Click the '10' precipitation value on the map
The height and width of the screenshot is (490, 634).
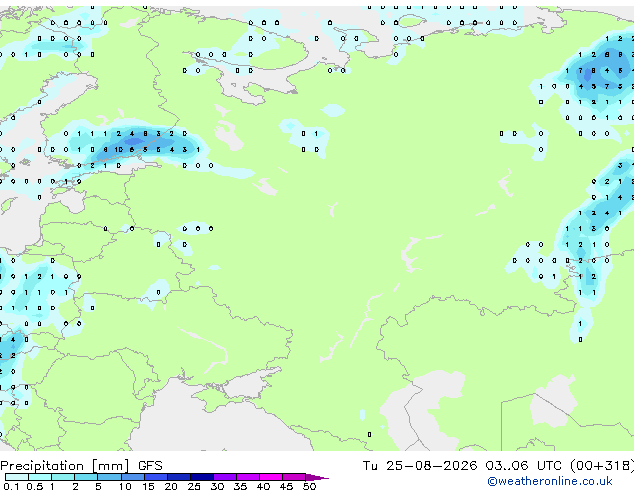(x=118, y=150)
